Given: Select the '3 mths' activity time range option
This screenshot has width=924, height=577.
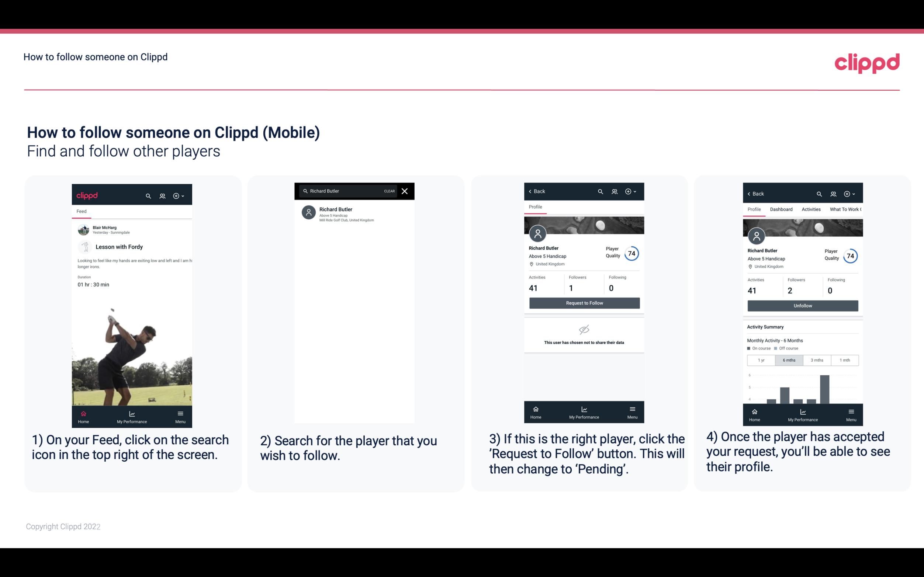Looking at the screenshot, I should tap(817, 359).
